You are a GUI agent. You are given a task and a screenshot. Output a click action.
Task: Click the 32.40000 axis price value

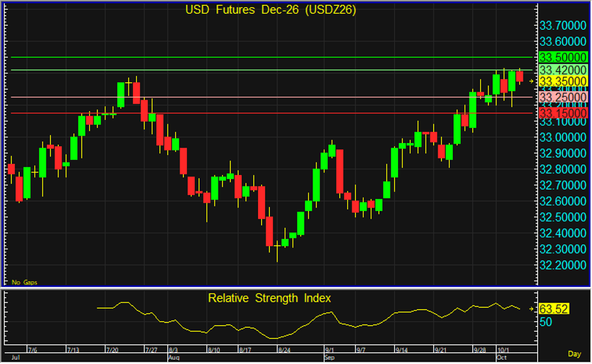click(x=563, y=233)
